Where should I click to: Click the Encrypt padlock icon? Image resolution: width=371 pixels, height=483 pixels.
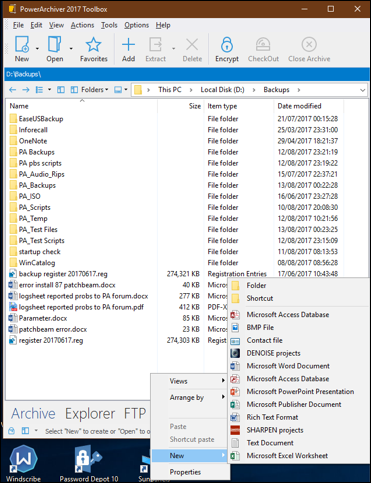tap(227, 45)
